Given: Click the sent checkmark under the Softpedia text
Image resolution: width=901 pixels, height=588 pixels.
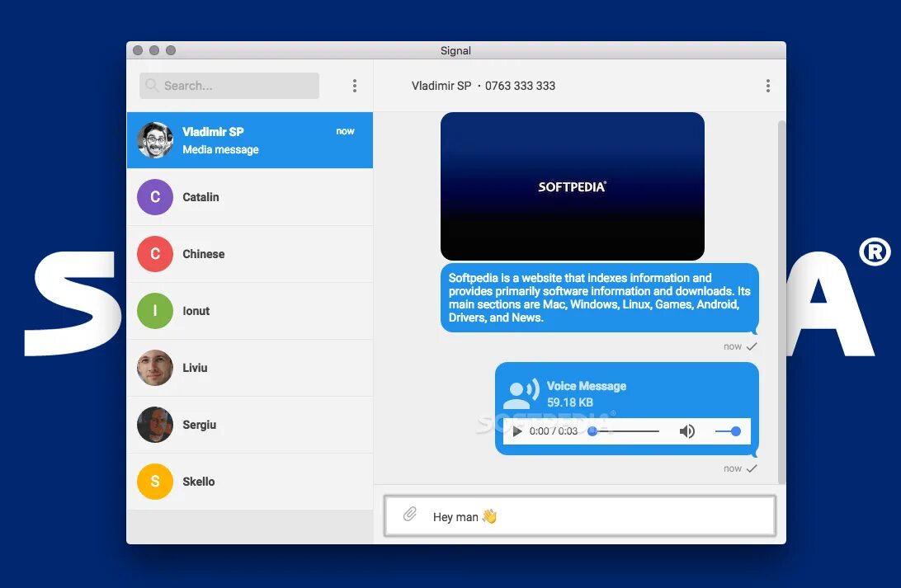Looking at the screenshot, I should click(752, 346).
